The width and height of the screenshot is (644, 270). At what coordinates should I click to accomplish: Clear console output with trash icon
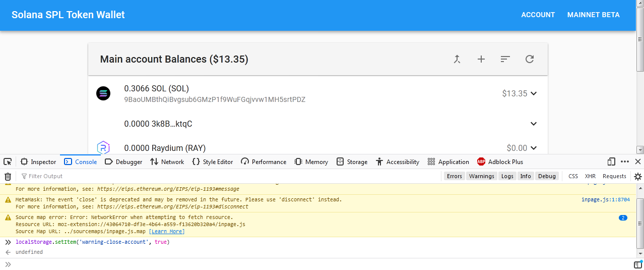point(8,176)
